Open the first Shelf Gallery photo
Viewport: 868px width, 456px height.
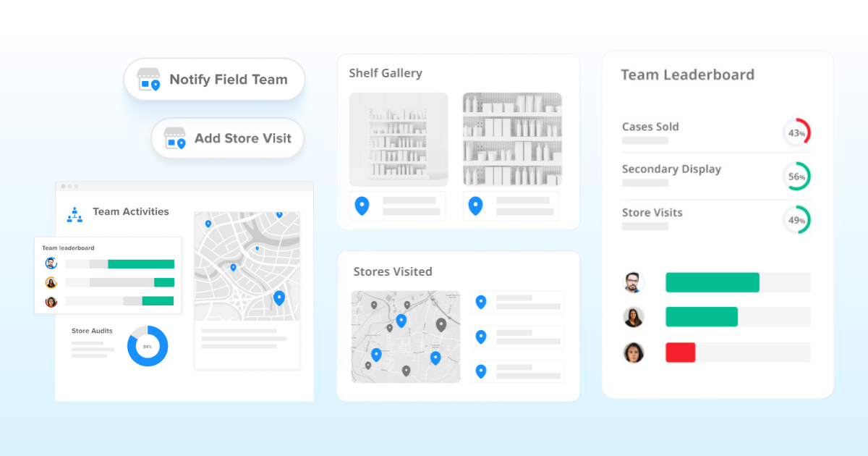coord(399,139)
